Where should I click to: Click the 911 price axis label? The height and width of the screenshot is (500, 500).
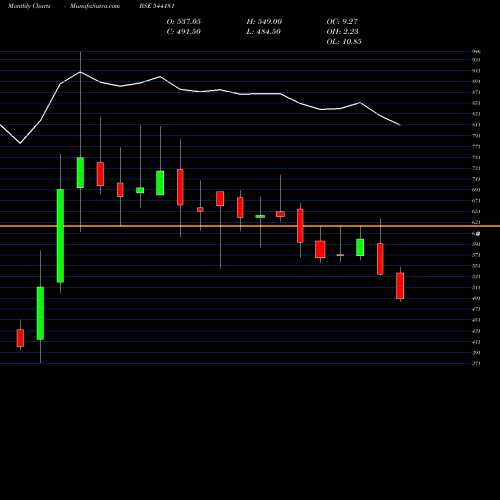tap(476, 71)
